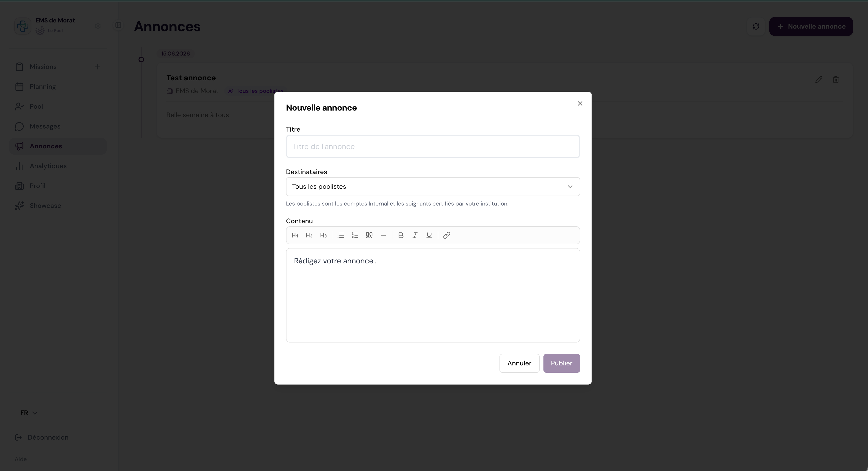Click the EMS de Morat logo
The width and height of the screenshot is (868, 471).
[23, 26]
